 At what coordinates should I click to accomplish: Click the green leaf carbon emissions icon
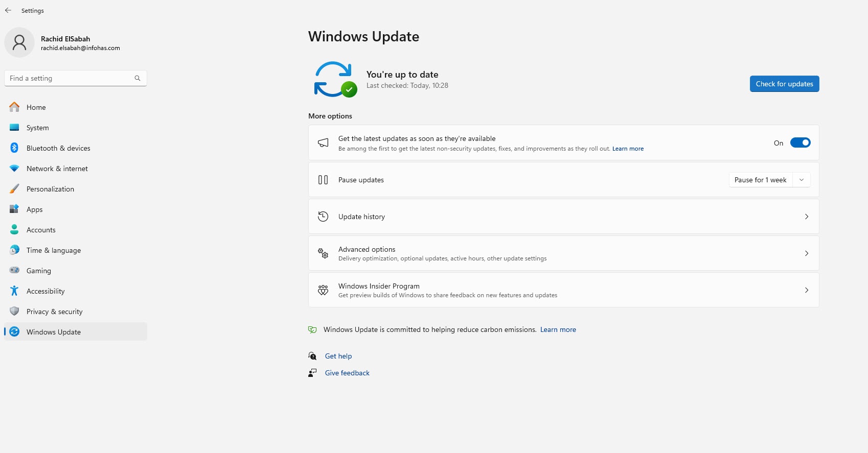pyautogui.click(x=312, y=330)
